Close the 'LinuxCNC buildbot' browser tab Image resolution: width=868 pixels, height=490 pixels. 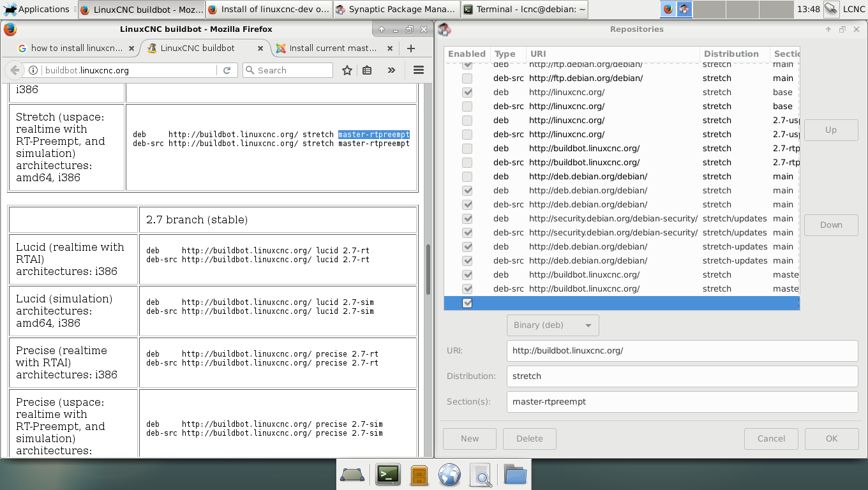[260, 48]
